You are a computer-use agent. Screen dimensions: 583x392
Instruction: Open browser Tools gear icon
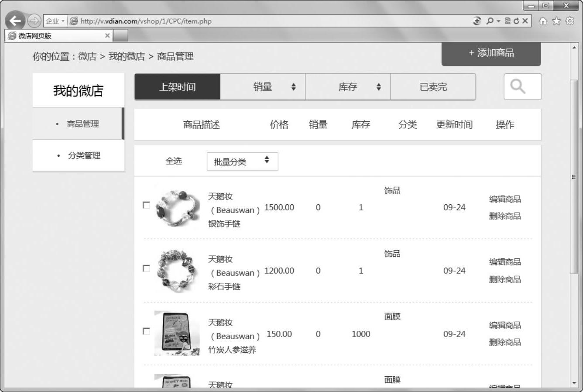(x=570, y=21)
